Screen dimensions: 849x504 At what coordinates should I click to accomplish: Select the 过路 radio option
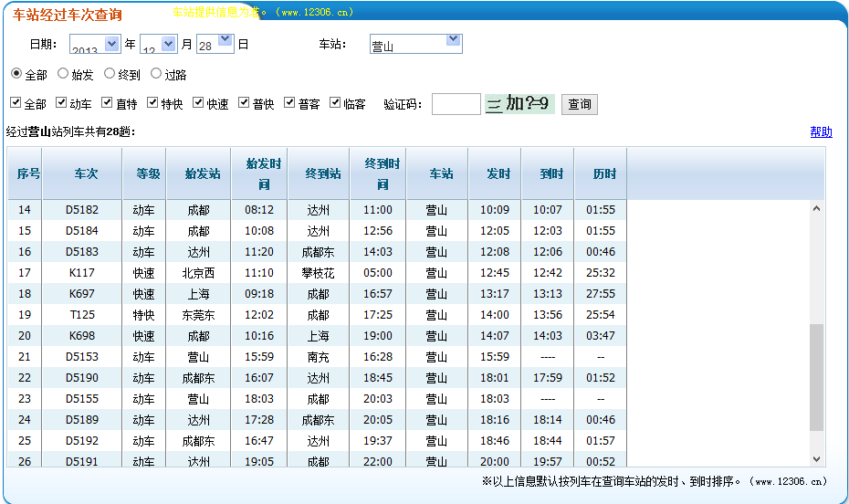point(156,74)
